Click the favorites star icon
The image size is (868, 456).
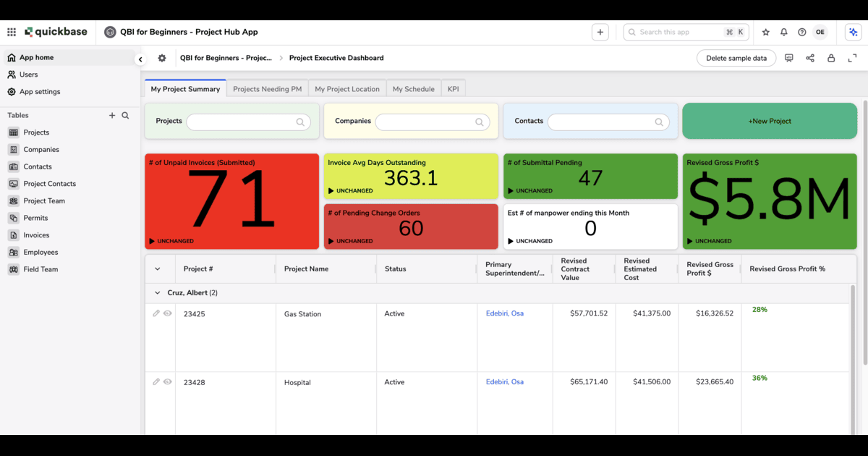coord(766,32)
